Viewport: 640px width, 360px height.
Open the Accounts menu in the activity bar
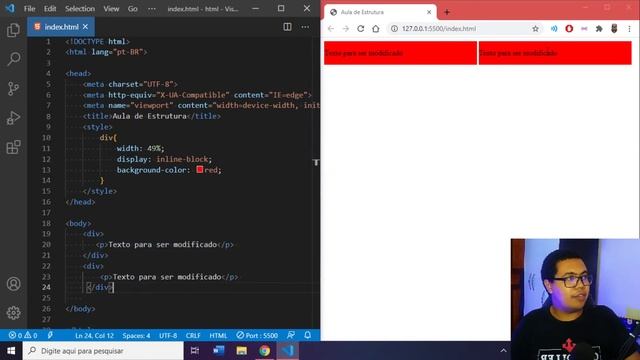(x=13, y=284)
